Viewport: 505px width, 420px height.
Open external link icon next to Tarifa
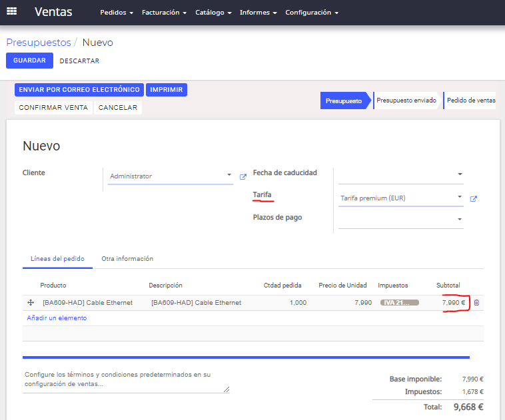point(474,198)
